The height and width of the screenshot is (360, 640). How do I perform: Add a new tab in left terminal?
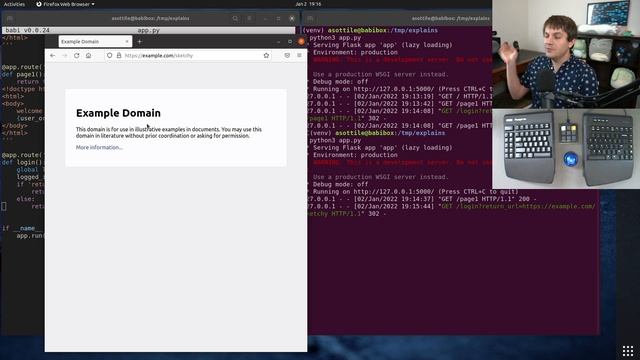click(9, 18)
